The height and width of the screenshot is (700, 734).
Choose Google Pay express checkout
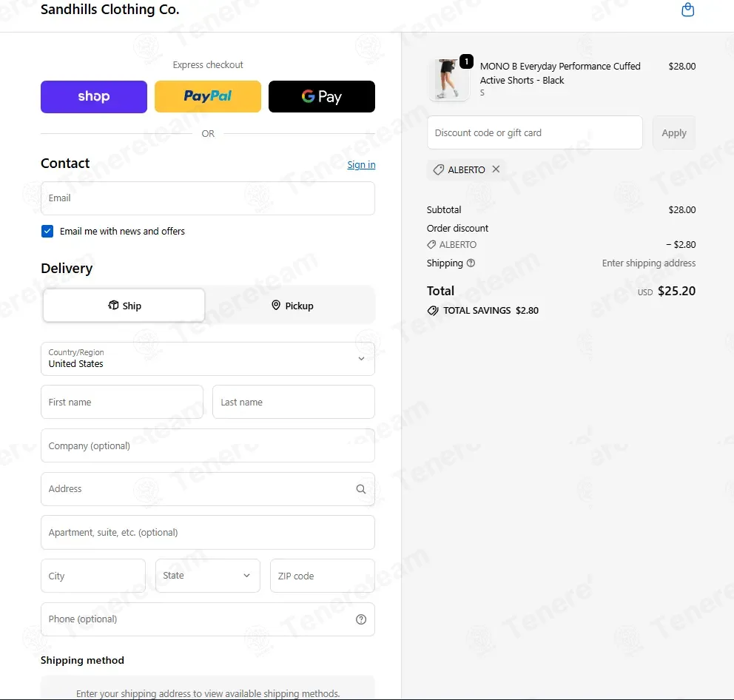(x=322, y=96)
